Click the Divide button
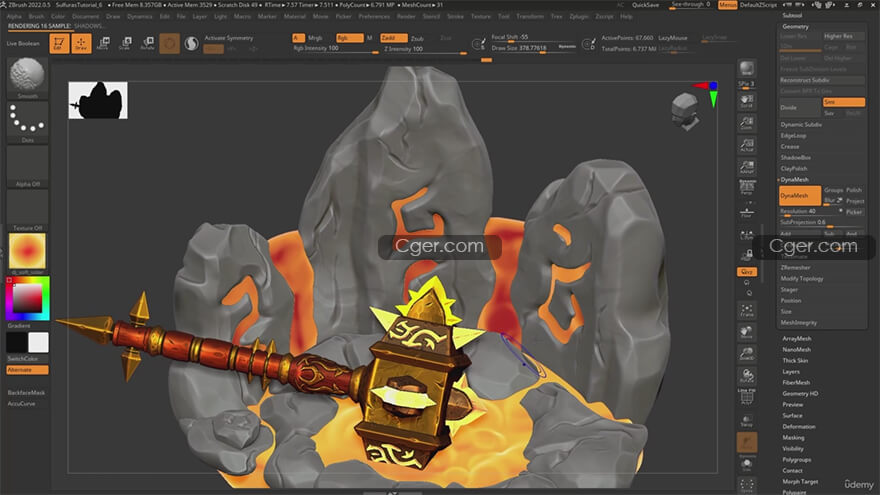This screenshot has height=495, width=880. click(x=800, y=107)
